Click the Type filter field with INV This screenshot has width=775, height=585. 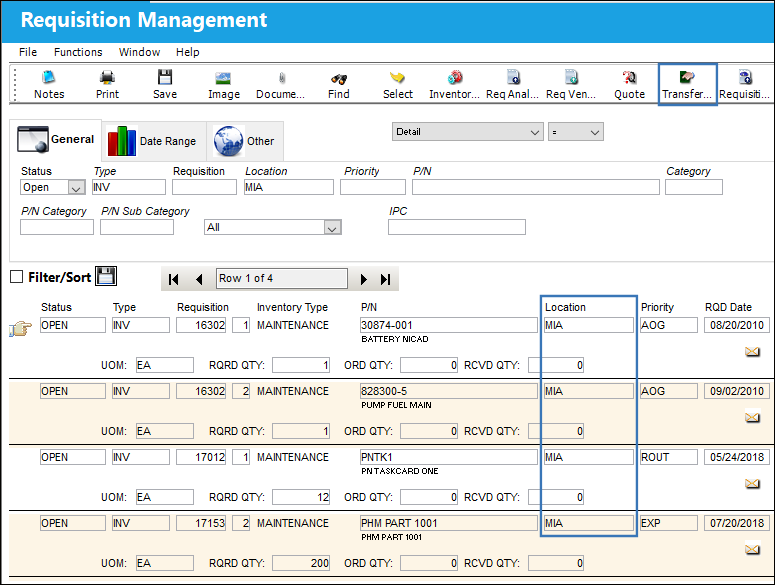pos(129,187)
